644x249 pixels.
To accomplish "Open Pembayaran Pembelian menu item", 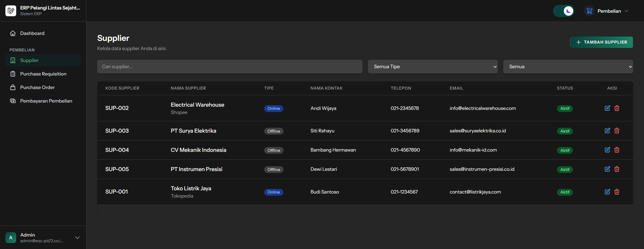I will pos(46,101).
